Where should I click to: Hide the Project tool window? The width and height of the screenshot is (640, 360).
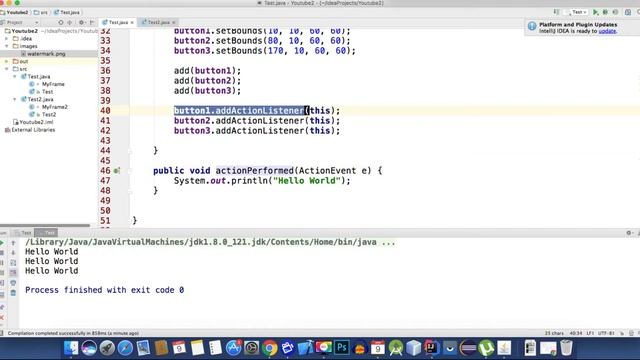[92, 22]
